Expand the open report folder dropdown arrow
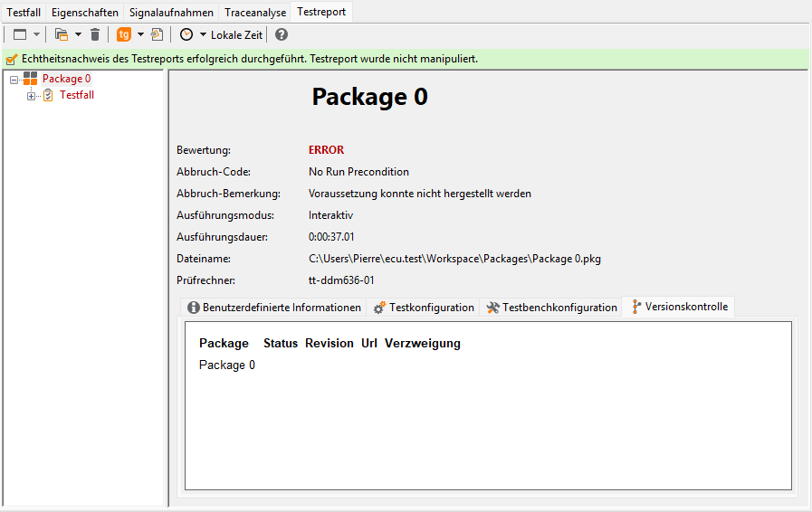This screenshot has height=512, width=812. (x=78, y=34)
